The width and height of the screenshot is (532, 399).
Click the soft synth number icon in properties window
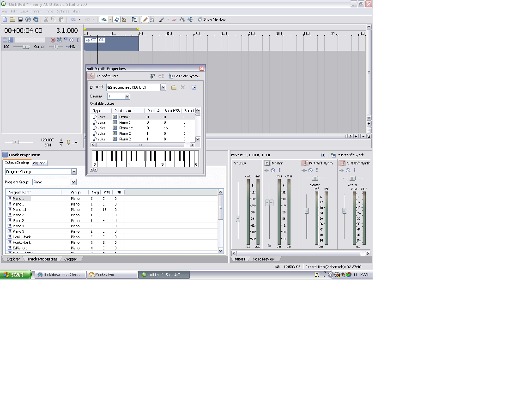pyautogui.click(x=91, y=76)
